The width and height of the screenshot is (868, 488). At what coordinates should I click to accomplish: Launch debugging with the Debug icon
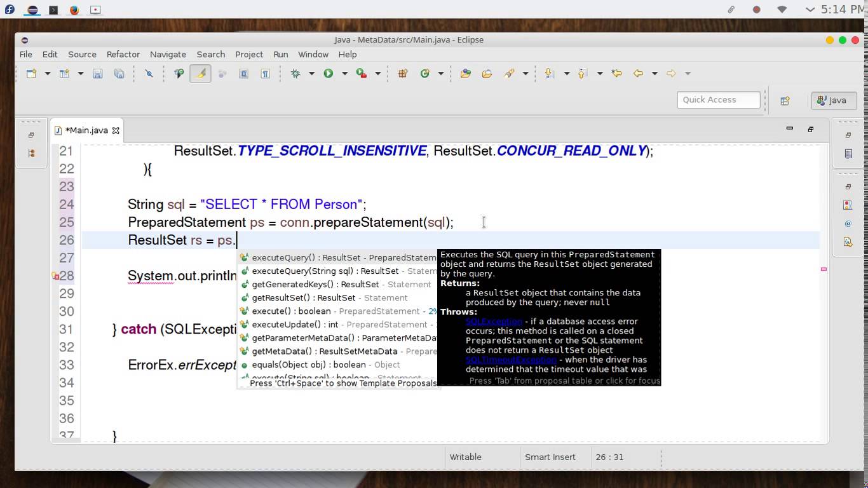tap(294, 73)
